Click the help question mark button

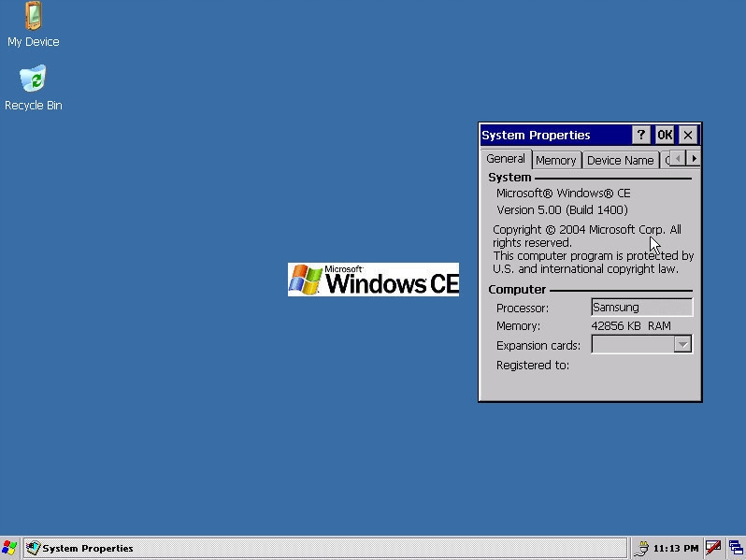click(x=641, y=136)
